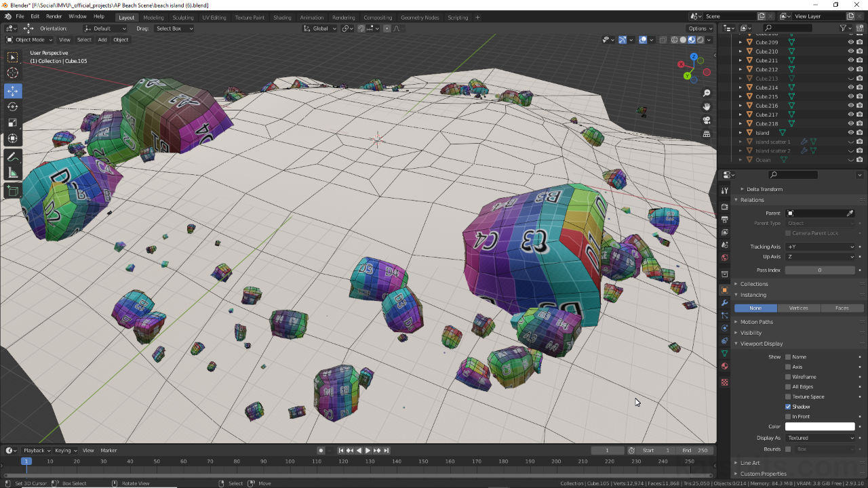
Task: Enable the Name checkbox under Show
Action: pyautogui.click(x=788, y=357)
